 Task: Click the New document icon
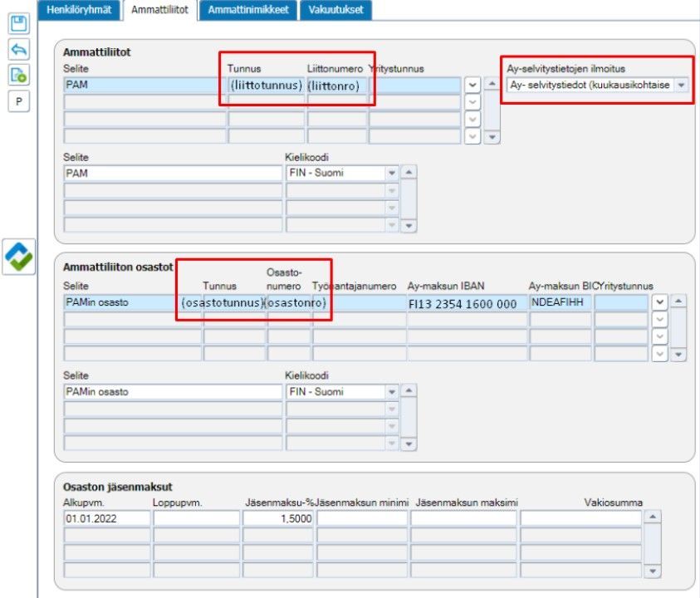click(x=19, y=75)
